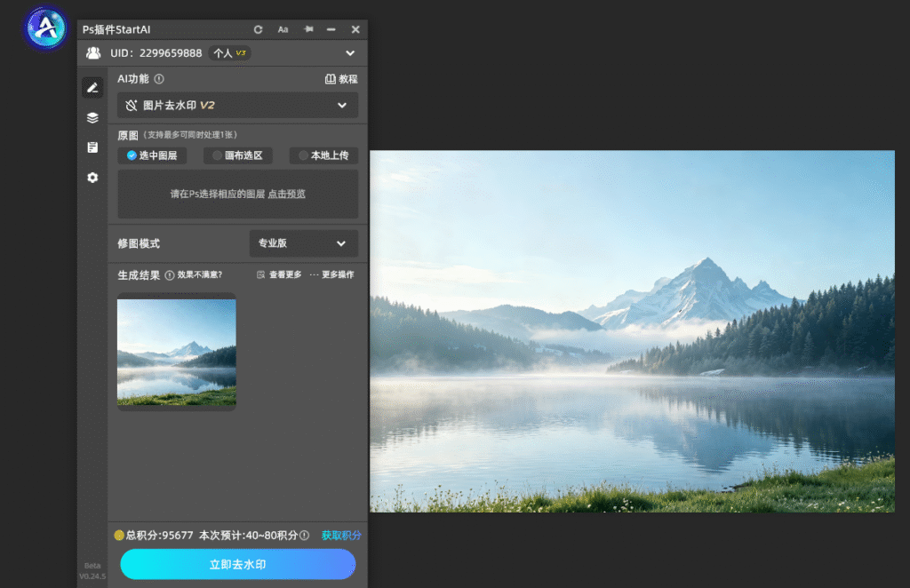This screenshot has height=588, width=910.
Task: Select the 画布选区 radio option
Action: 238,155
